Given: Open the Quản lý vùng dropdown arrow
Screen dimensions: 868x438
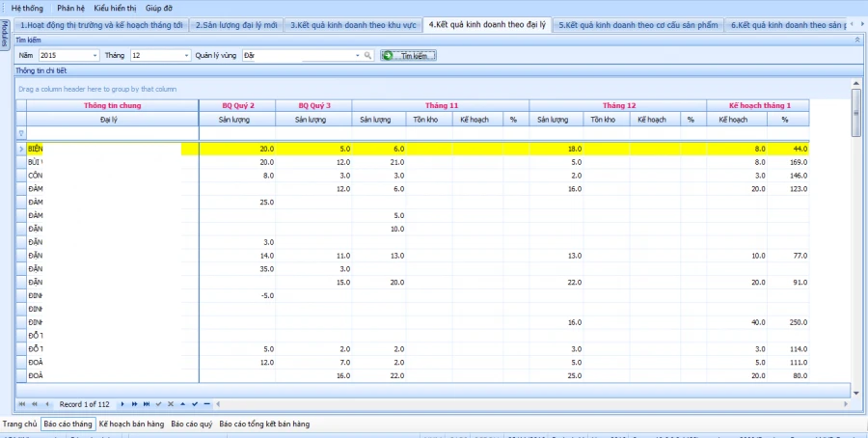Looking at the screenshot, I should (x=358, y=55).
